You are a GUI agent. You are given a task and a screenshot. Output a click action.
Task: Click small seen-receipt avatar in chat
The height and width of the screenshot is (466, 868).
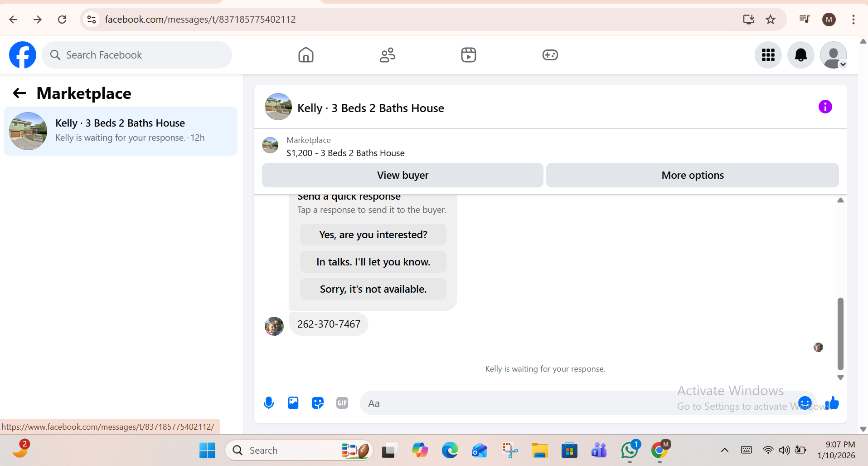pos(818,347)
